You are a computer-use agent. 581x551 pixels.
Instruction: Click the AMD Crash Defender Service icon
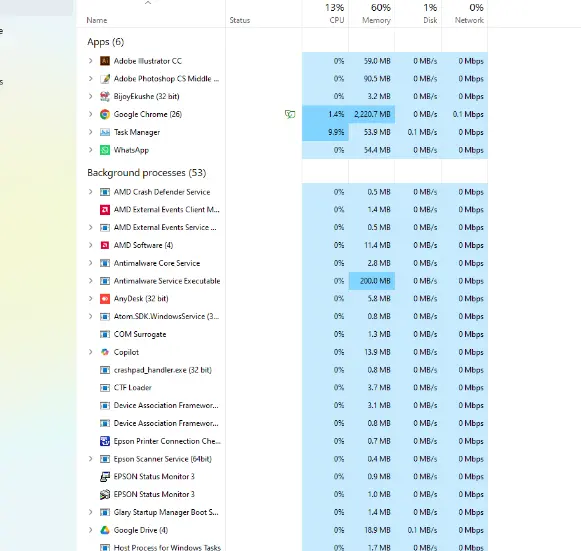coord(105,192)
